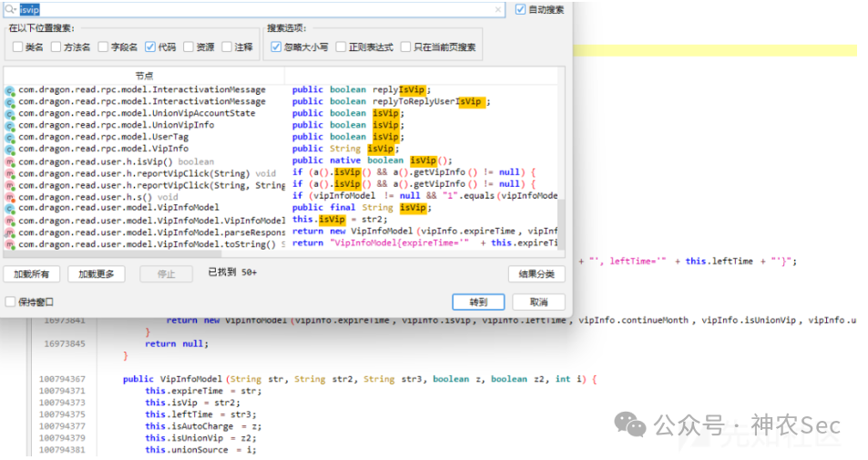
Task: Check the 保持窗口 checkbox
Action: coord(10,302)
